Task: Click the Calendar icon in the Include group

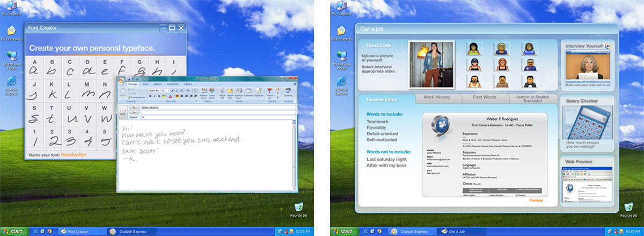Action: 248,92
